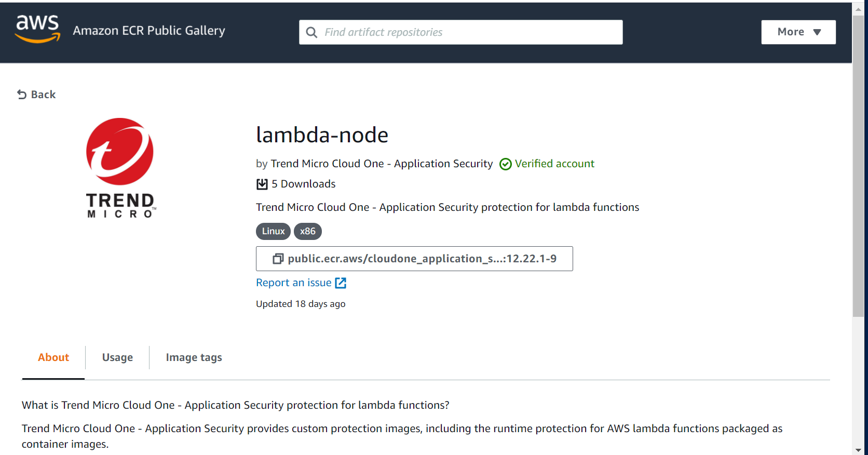Open the Report an issue link
The image size is (868, 455).
coord(294,283)
